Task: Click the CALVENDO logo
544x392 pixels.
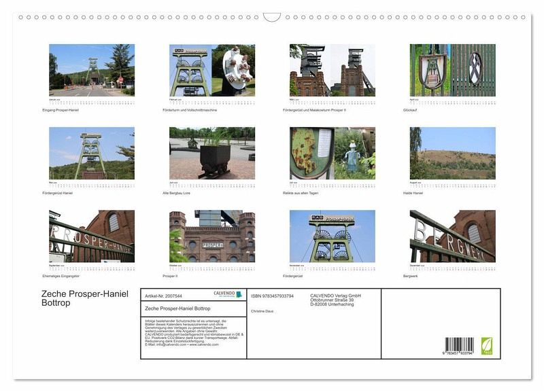Action: pyautogui.click(x=228, y=294)
